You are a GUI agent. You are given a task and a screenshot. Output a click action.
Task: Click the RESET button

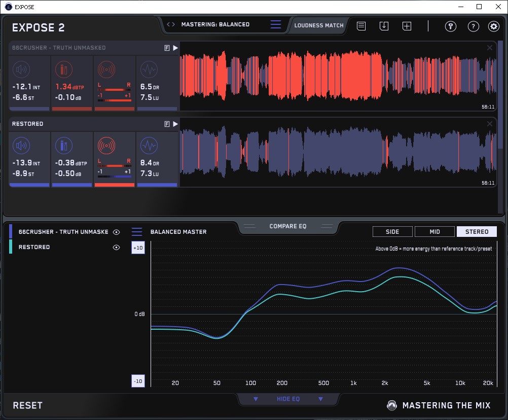point(27,405)
